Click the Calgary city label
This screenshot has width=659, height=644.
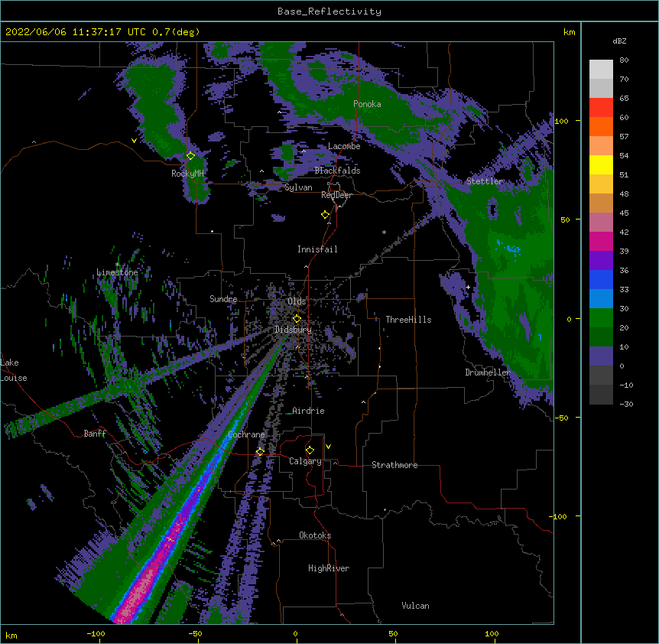[x=305, y=461]
